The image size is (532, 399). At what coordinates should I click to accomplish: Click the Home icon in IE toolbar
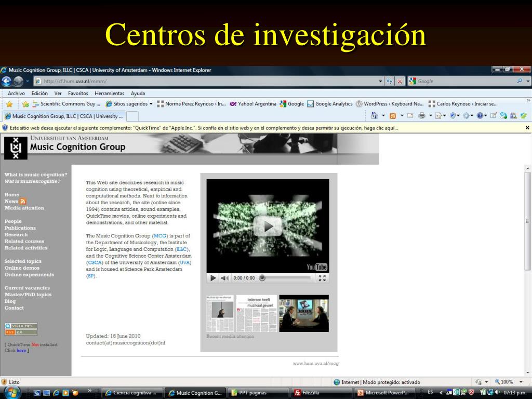tap(374, 116)
